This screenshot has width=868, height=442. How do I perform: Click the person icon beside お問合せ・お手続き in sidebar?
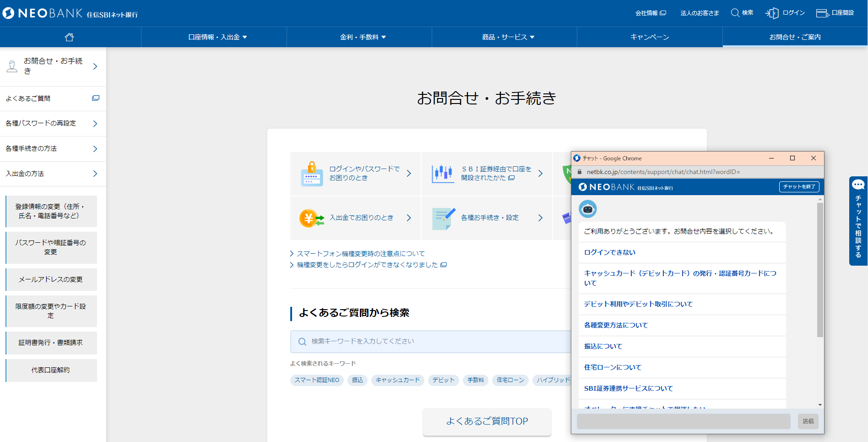point(12,66)
